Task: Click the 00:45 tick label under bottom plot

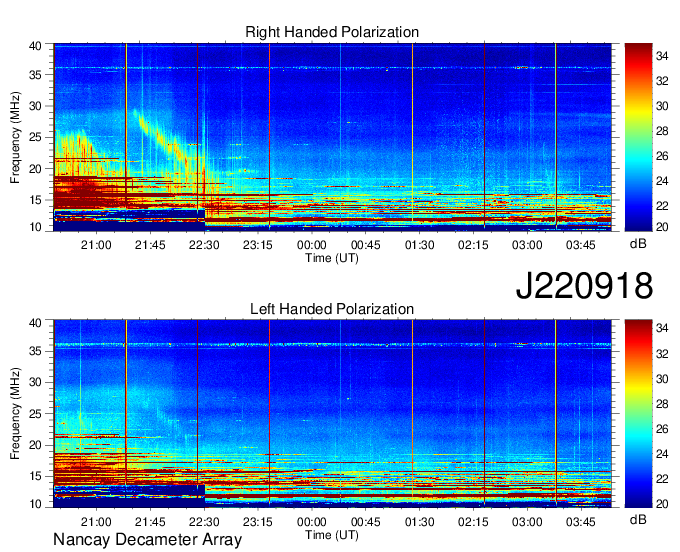Action: (x=366, y=522)
